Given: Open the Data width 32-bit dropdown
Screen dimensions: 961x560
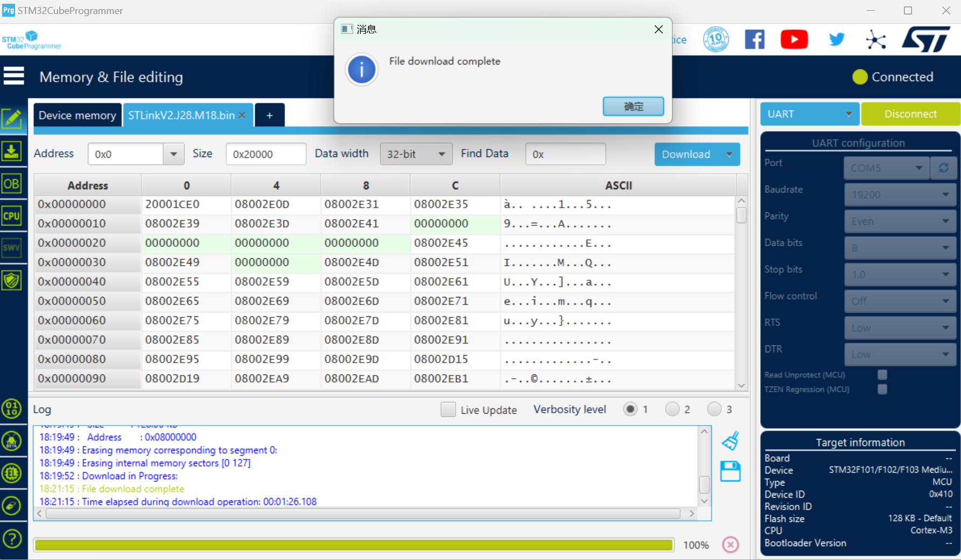Looking at the screenshot, I should point(416,154).
